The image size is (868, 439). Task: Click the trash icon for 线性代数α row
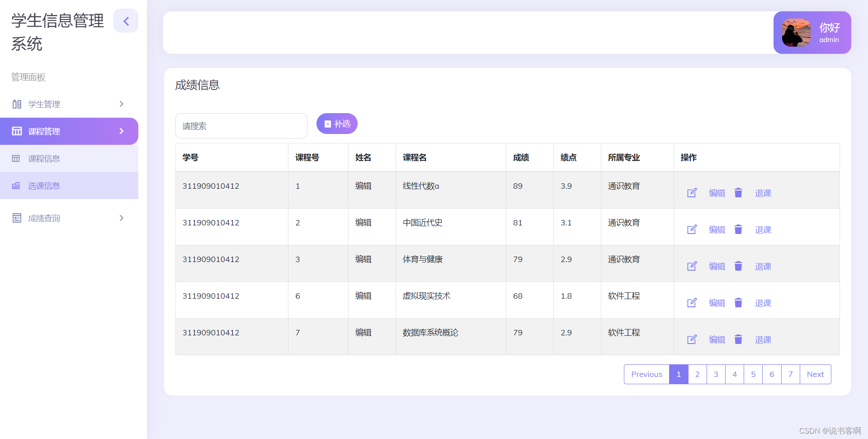click(738, 193)
